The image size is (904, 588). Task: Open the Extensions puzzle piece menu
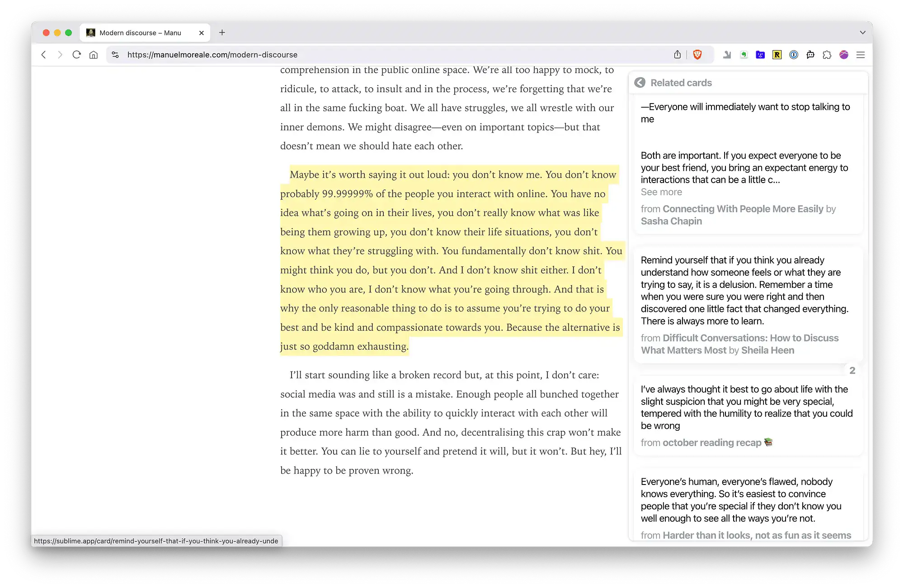click(x=827, y=55)
